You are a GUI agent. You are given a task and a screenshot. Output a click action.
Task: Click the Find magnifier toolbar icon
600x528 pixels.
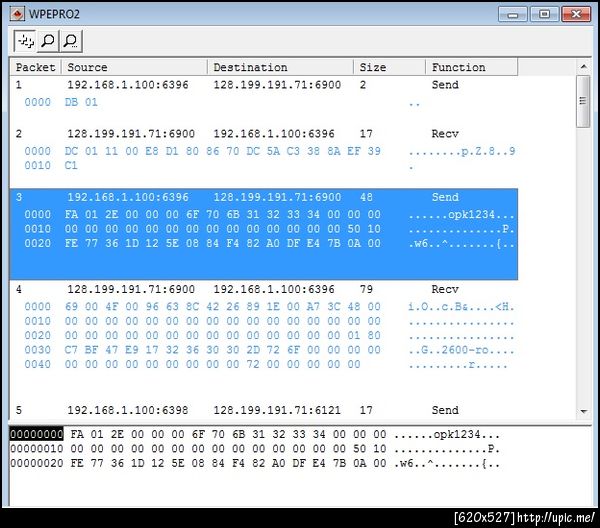pos(48,41)
